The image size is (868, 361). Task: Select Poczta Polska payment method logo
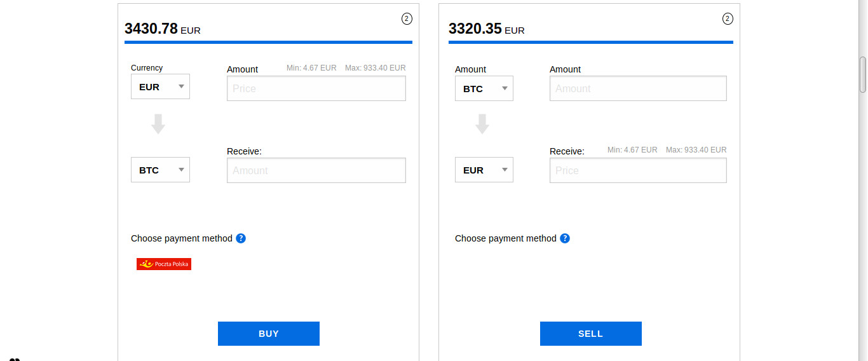point(164,264)
